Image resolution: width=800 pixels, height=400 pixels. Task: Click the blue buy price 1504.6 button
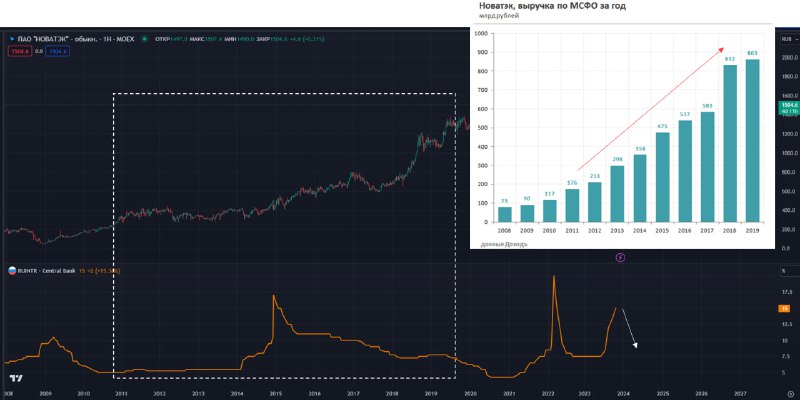tap(57, 51)
